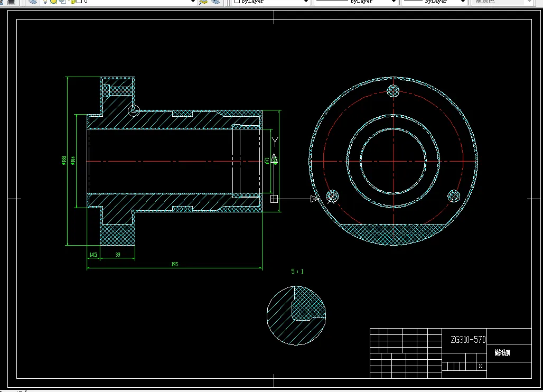Select the ø104 diameter dimension text
543x392 pixels.
[x=73, y=160]
